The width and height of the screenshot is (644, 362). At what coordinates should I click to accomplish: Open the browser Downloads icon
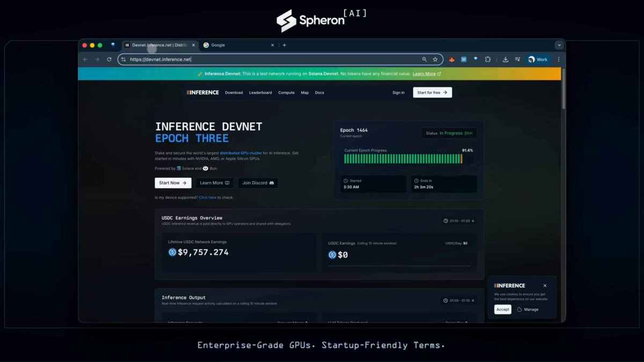506,60
